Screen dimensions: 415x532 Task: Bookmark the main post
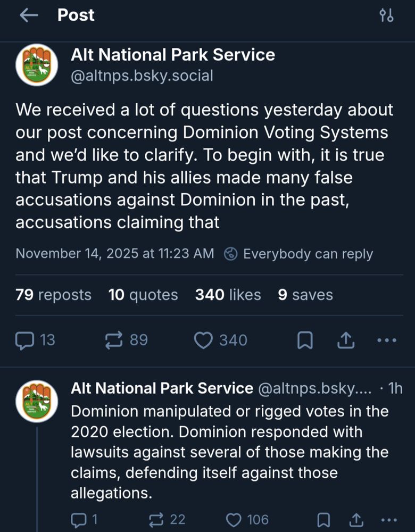point(305,340)
